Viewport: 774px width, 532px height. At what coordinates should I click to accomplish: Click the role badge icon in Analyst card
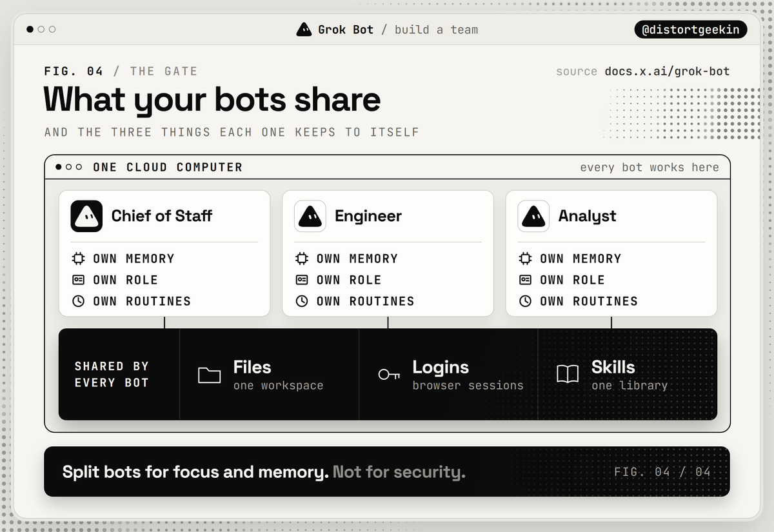[526, 280]
